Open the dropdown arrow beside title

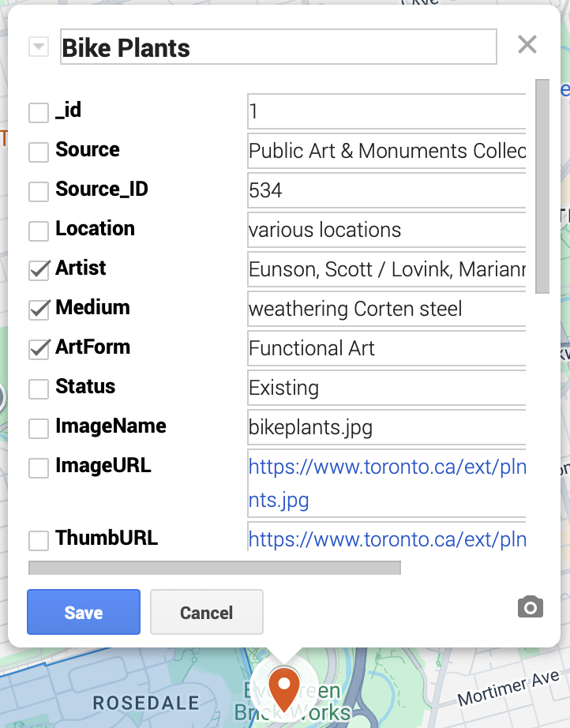pyautogui.click(x=38, y=47)
